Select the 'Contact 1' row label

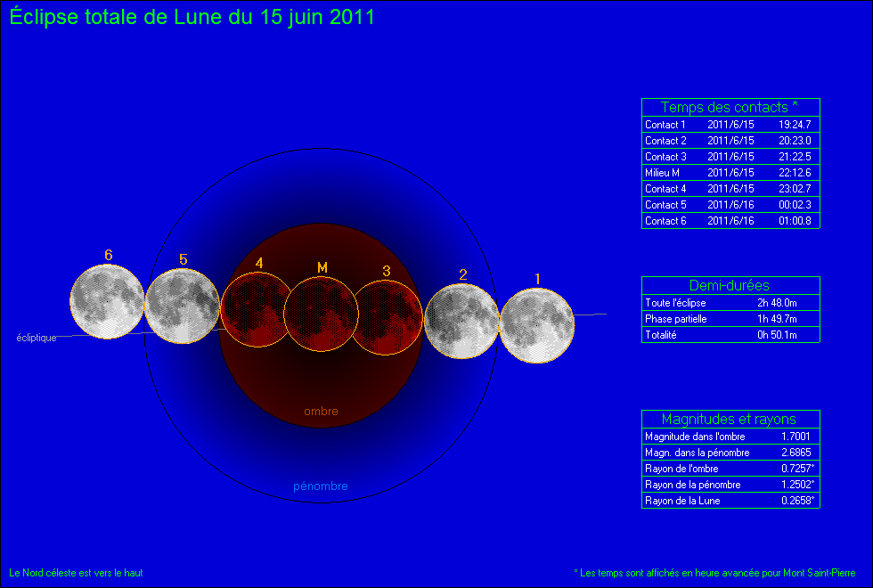pos(665,125)
